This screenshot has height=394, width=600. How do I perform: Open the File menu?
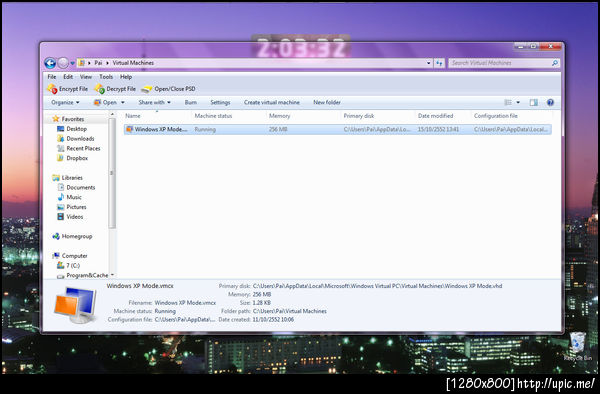click(52, 77)
